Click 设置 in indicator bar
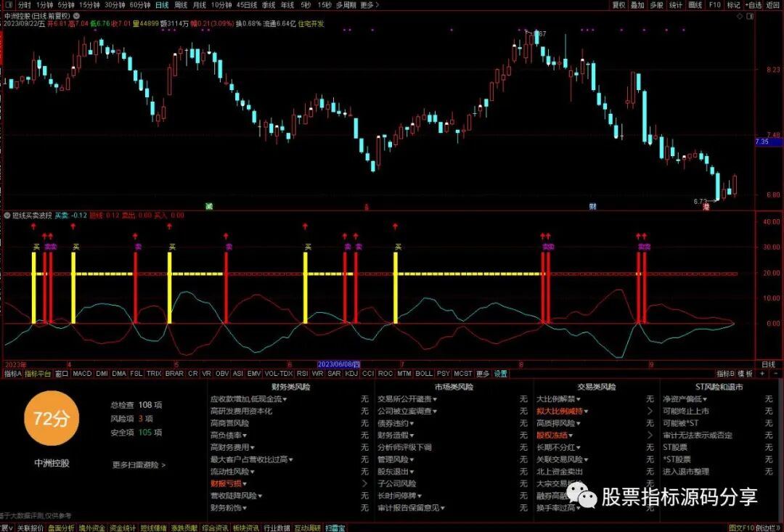Screen dimensions: 784x532 coord(500,374)
